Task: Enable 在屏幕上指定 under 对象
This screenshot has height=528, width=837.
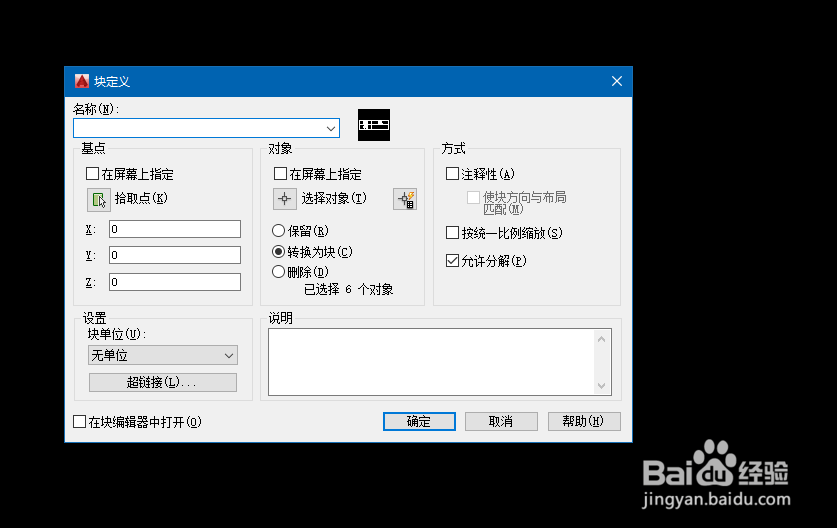Action: [x=280, y=174]
